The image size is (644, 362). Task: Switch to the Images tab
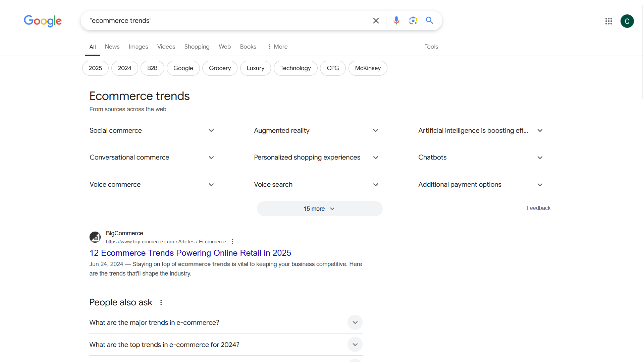coord(138,47)
